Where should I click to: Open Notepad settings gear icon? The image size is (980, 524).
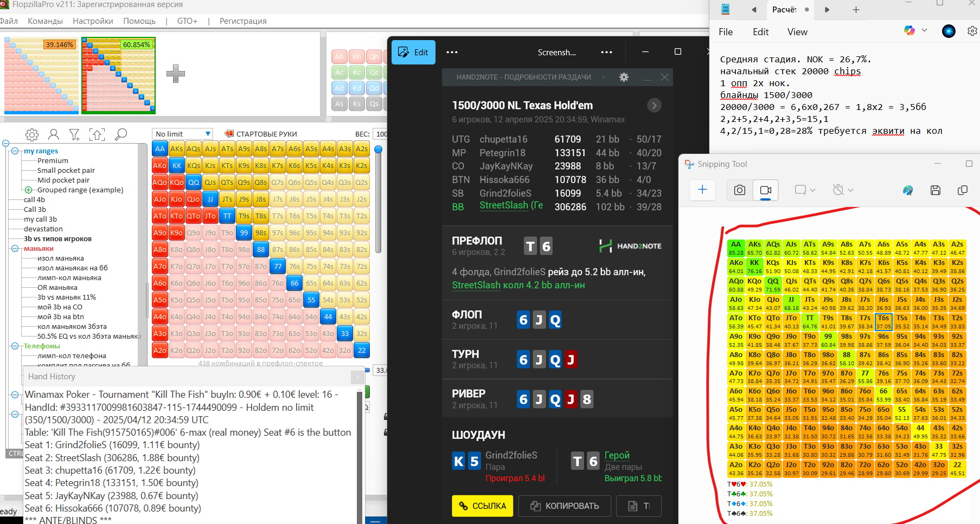972,31
